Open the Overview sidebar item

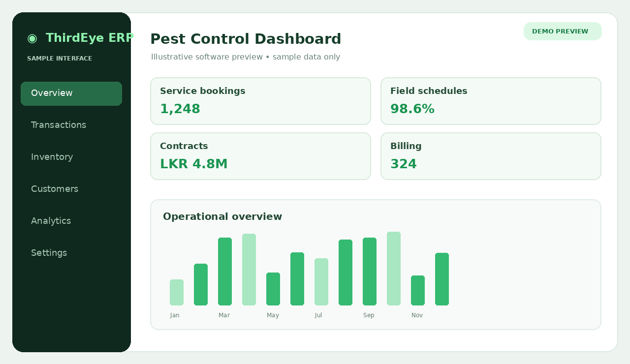click(71, 93)
